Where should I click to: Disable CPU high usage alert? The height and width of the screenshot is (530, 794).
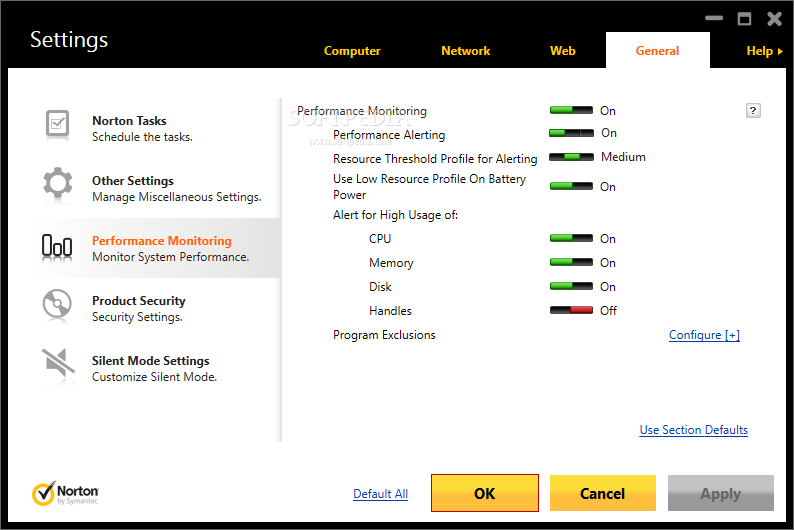[571, 239]
